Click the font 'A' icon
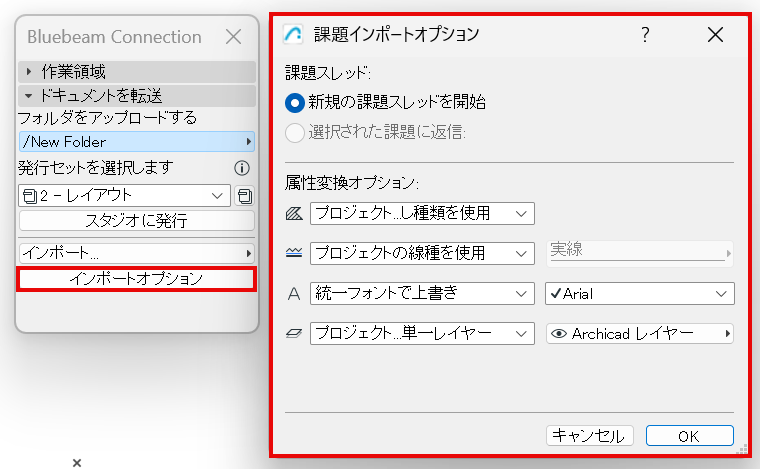This screenshot has width=760, height=469. (x=294, y=294)
